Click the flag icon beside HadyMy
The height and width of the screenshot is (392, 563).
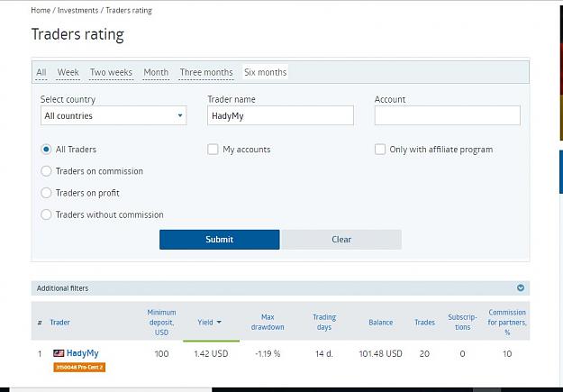point(59,353)
